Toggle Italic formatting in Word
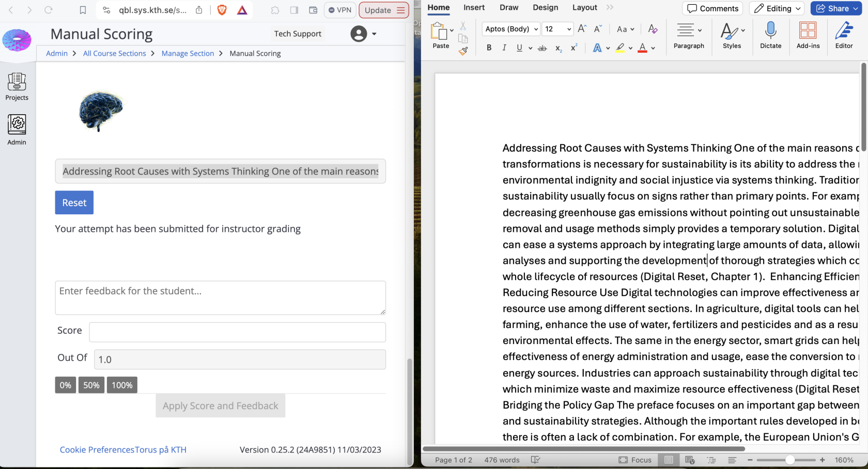 [504, 48]
